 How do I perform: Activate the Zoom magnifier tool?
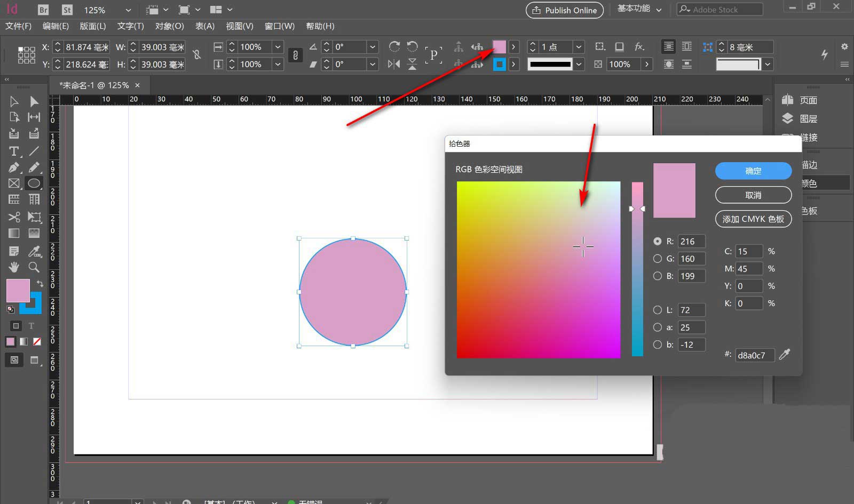coord(34,267)
